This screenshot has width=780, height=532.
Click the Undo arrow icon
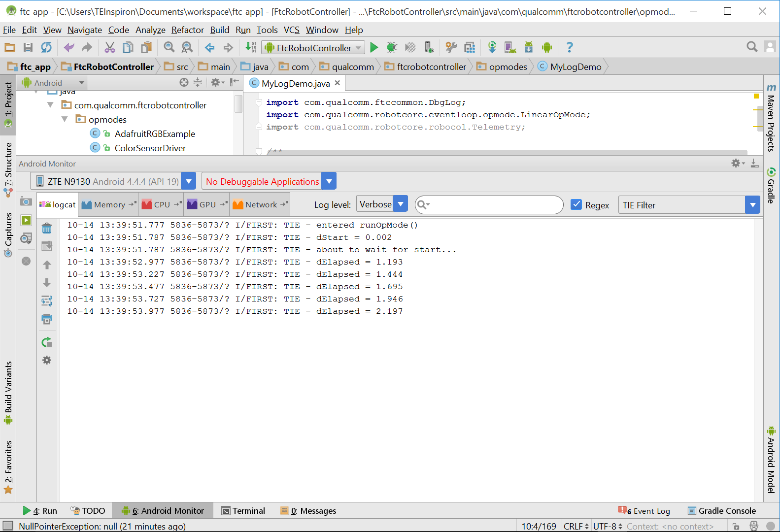pyautogui.click(x=69, y=47)
